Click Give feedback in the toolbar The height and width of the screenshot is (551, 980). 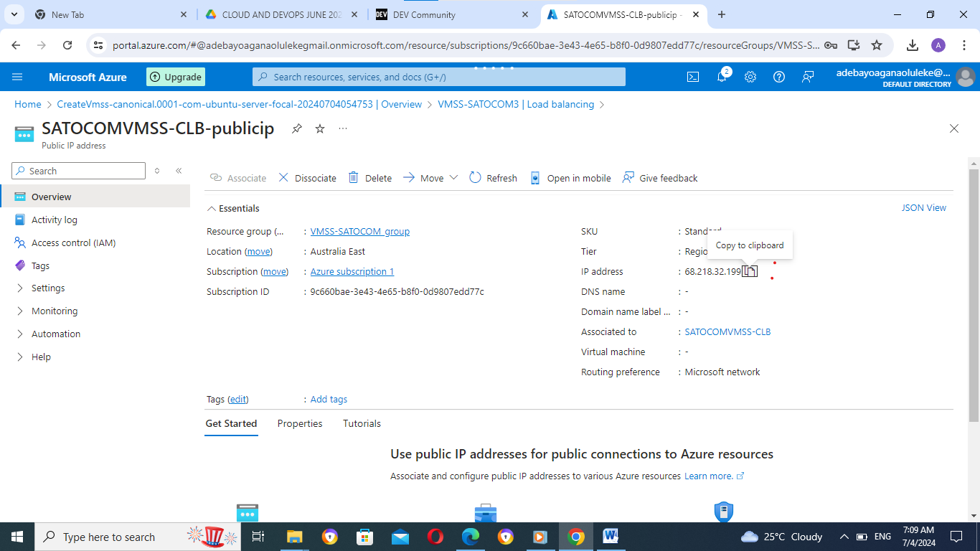660,178
